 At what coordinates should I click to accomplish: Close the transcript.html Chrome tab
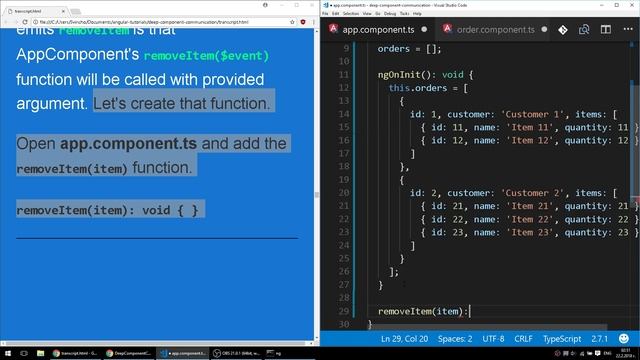pos(63,11)
